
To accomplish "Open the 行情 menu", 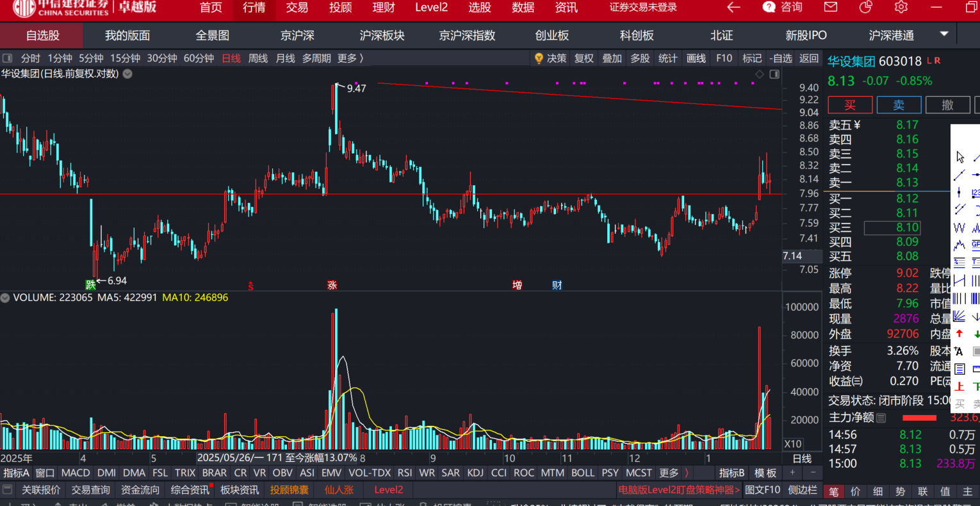I will [x=254, y=8].
